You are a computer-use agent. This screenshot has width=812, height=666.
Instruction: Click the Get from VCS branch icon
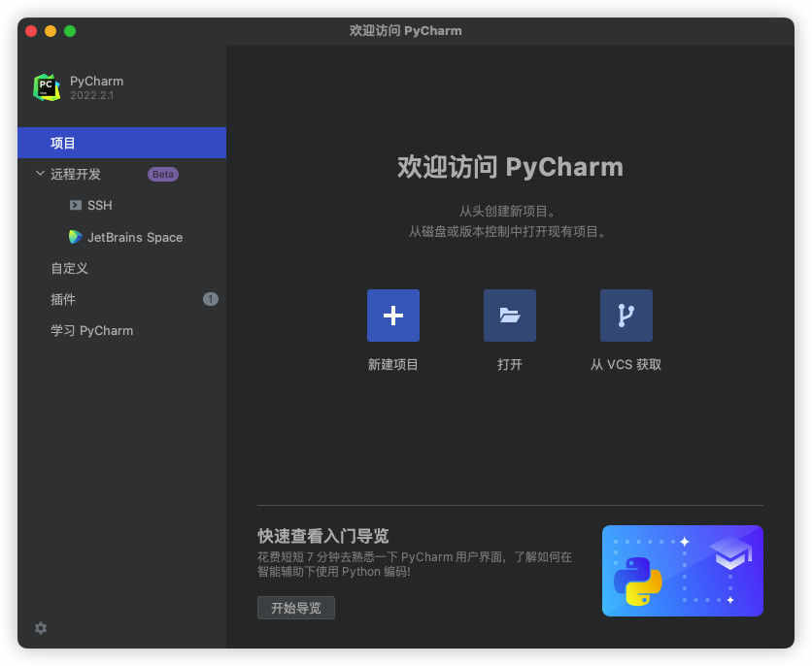(626, 316)
